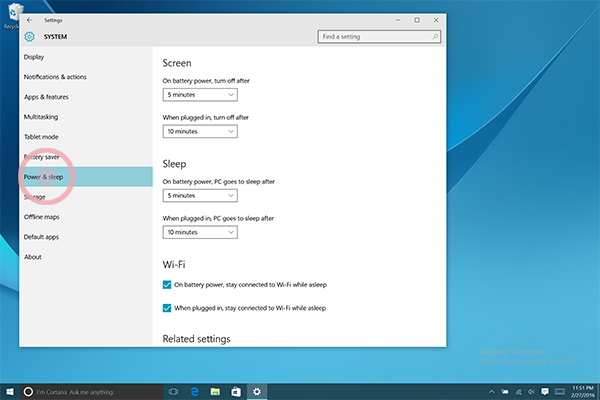Click the Cortana circle icon

(x=28, y=392)
